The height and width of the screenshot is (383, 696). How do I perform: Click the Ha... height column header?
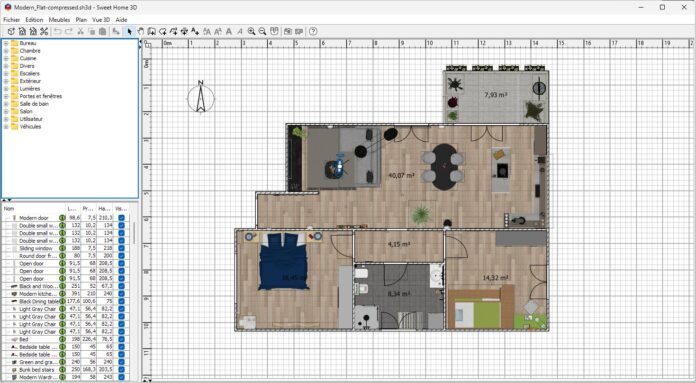(105, 208)
